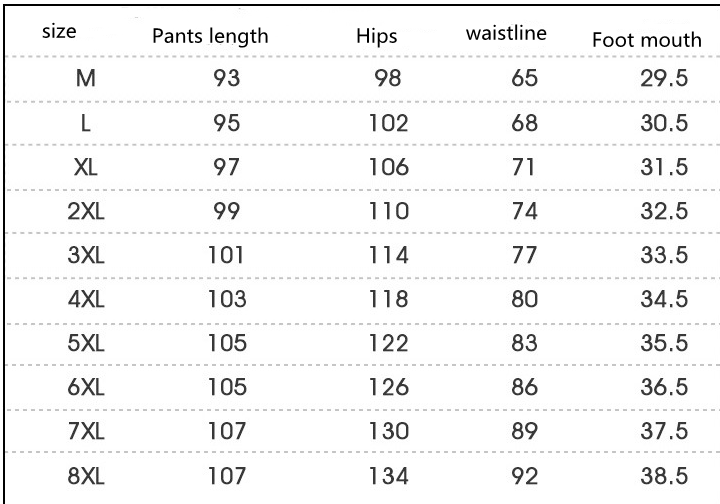The image size is (720, 504).
Task: Select the XL size row label
Action: point(86,167)
